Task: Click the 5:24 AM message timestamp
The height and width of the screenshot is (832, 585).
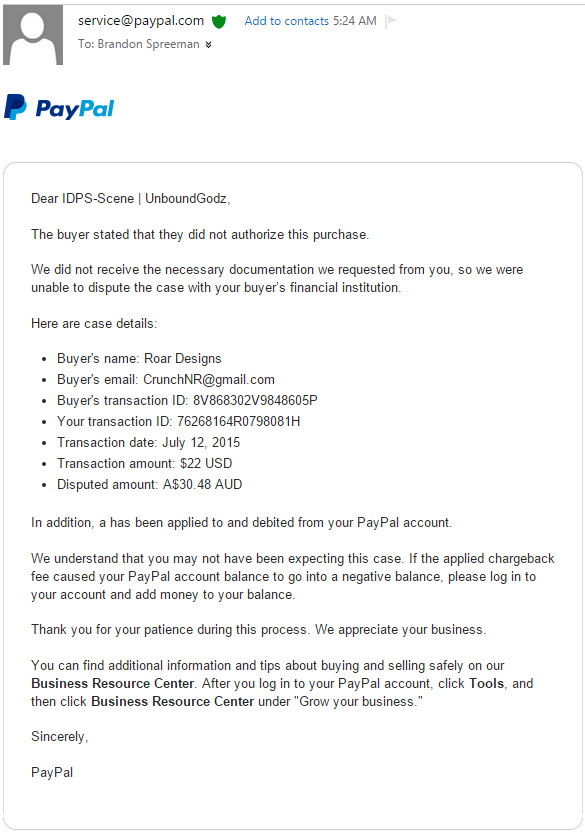Action: 355,21
